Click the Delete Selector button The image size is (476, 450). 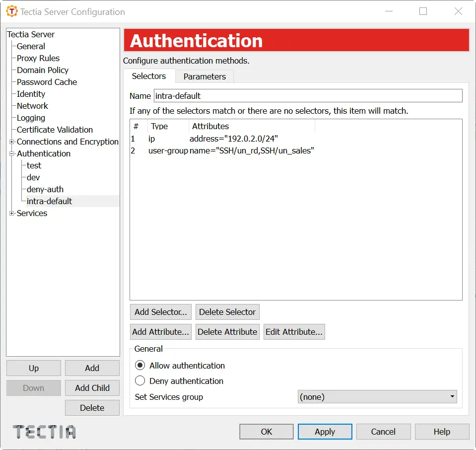point(227,312)
